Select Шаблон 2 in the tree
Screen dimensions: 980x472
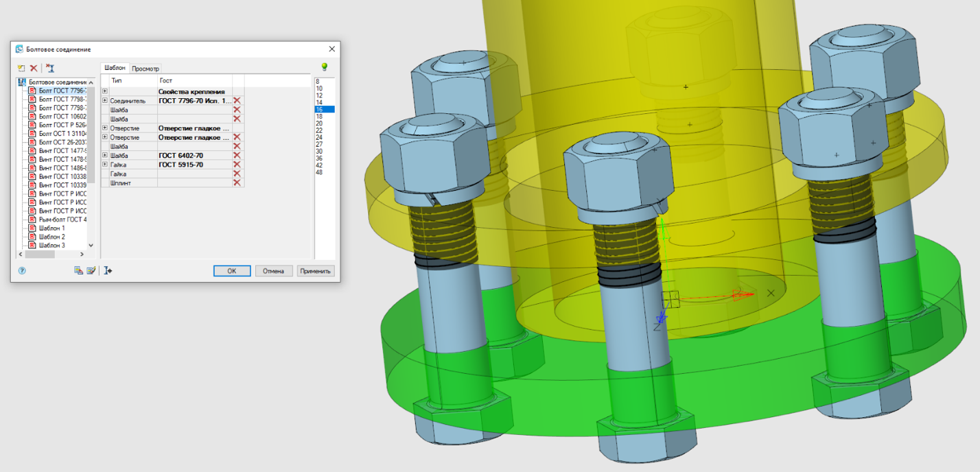[51, 237]
